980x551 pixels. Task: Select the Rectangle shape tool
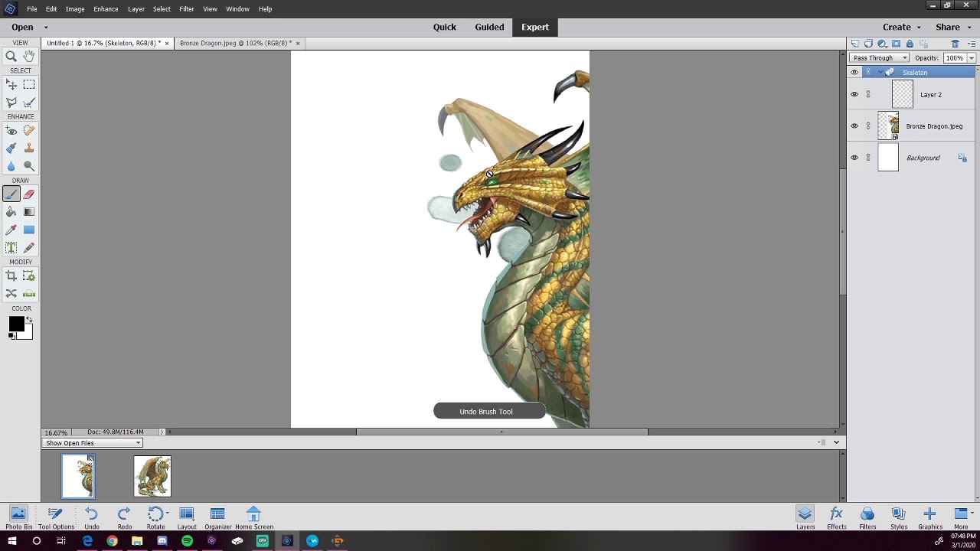coord(29,230)
